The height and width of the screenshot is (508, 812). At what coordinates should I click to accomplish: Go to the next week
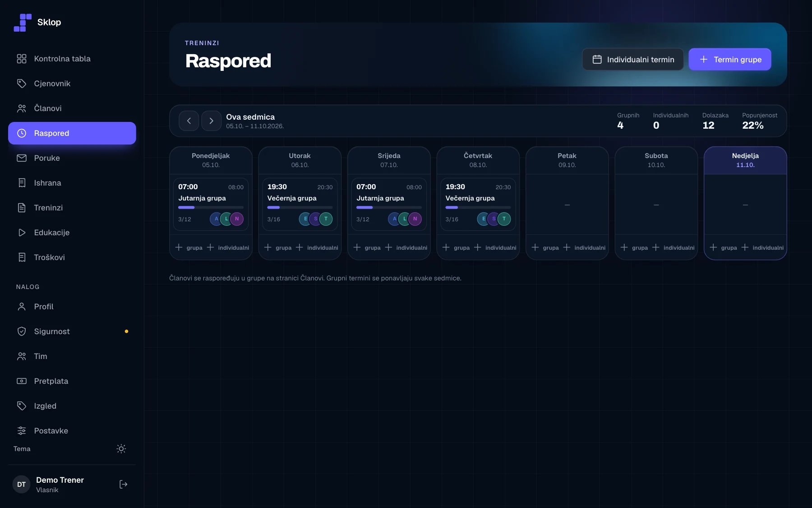(211, 121)
